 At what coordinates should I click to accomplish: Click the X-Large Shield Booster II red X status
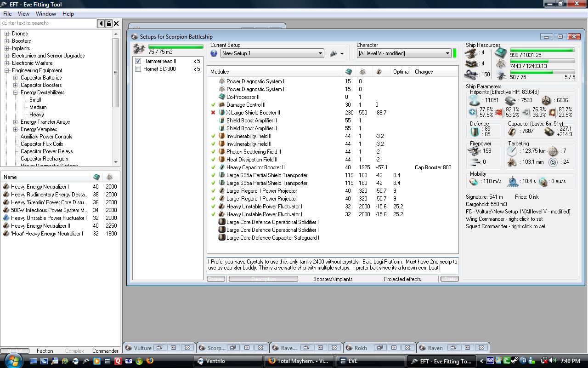[x=213, y=113]
